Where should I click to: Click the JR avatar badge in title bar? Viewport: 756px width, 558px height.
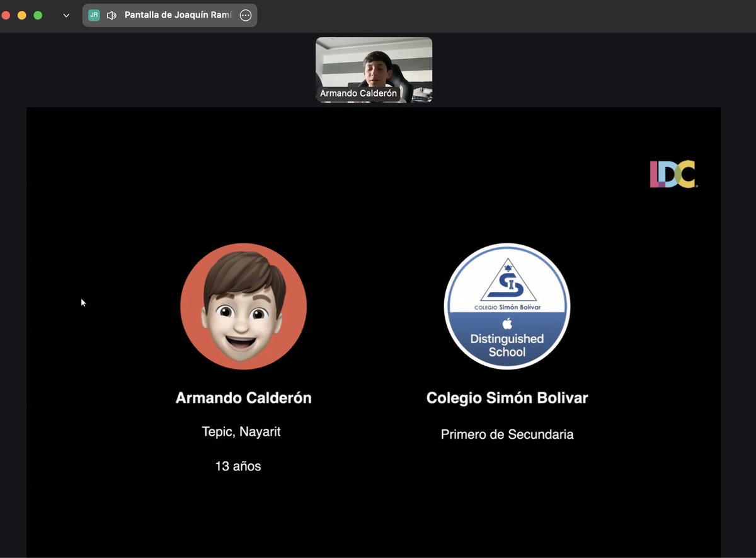(94, 16)
